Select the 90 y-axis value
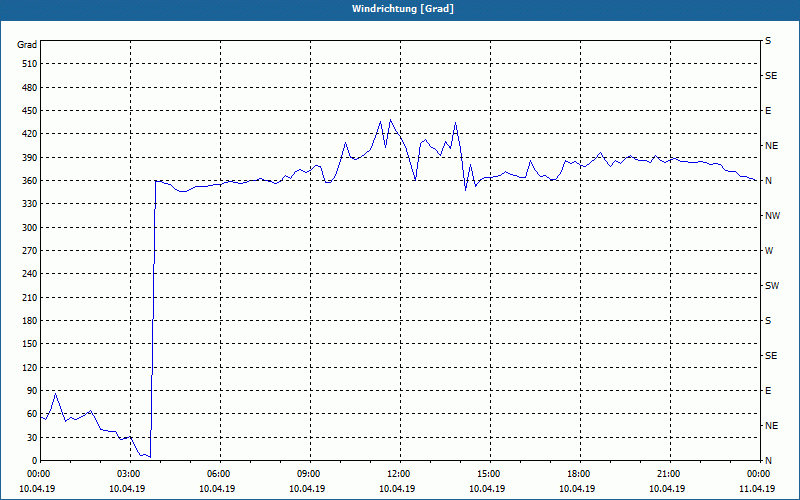Image resolution: width=800 pixels, height=500 pixels. click(32, 391)
